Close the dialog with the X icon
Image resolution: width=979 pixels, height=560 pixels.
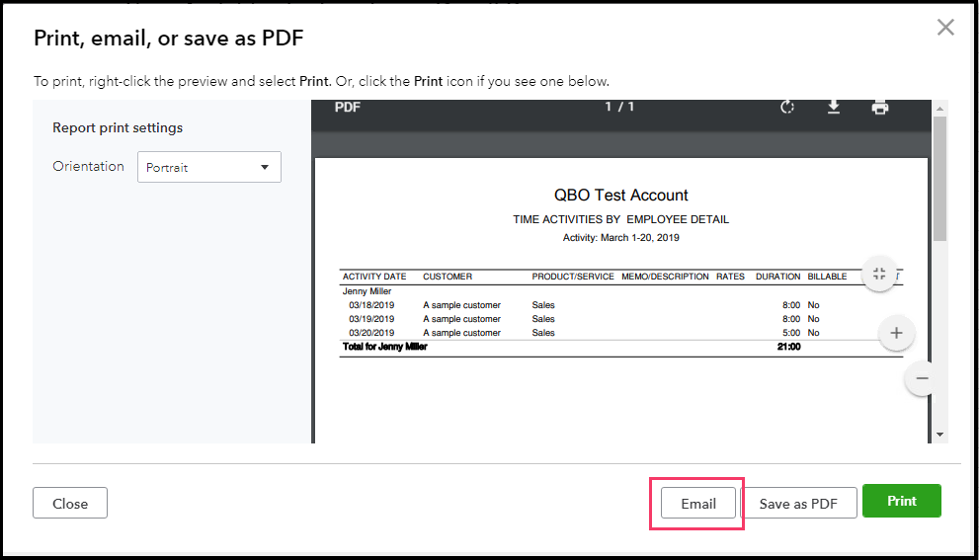pos(945,28)
